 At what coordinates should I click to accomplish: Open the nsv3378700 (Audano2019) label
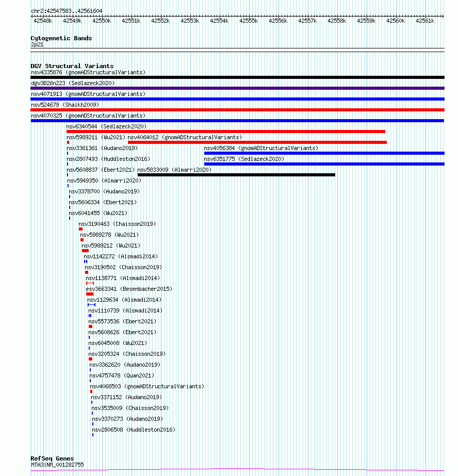click(x=104, y=191)
